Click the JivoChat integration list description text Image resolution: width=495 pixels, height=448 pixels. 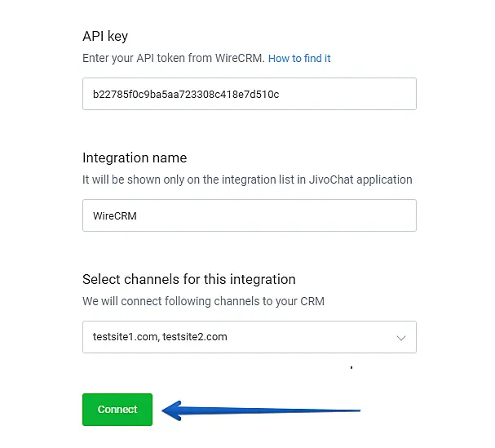point(247,180)
